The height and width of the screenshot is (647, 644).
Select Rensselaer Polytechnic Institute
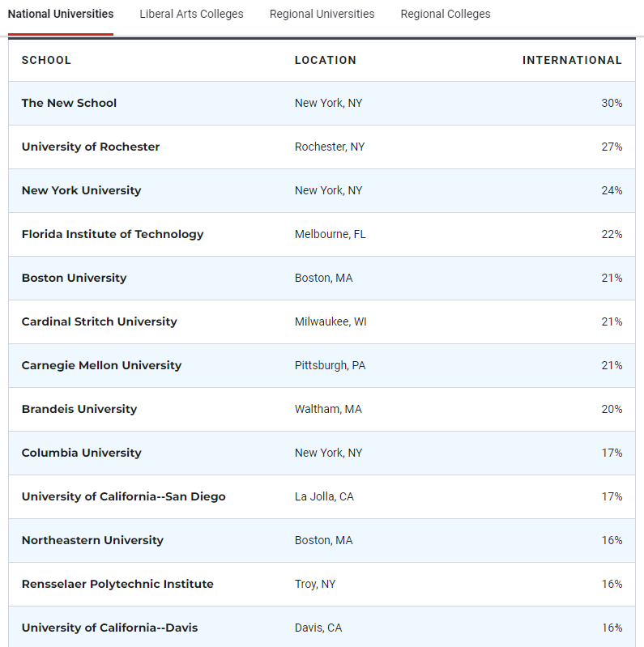[x=117, y=584]
